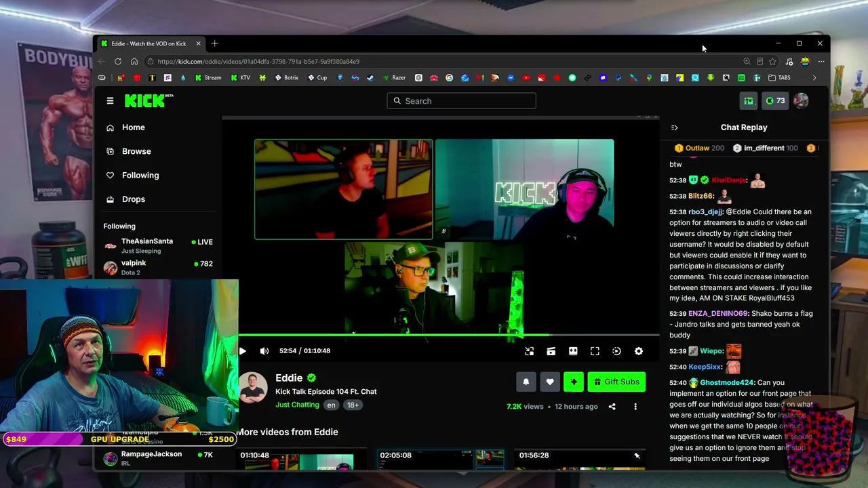868x488 pixels.
Task: Click the green sparkle subscribe button
Action: [x=574, y=382]
